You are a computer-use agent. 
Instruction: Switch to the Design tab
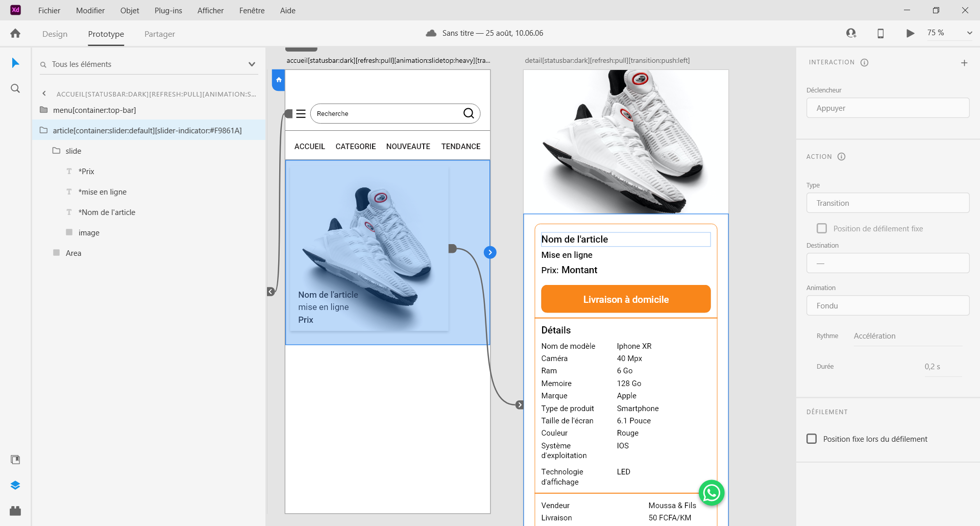(55, 34)
